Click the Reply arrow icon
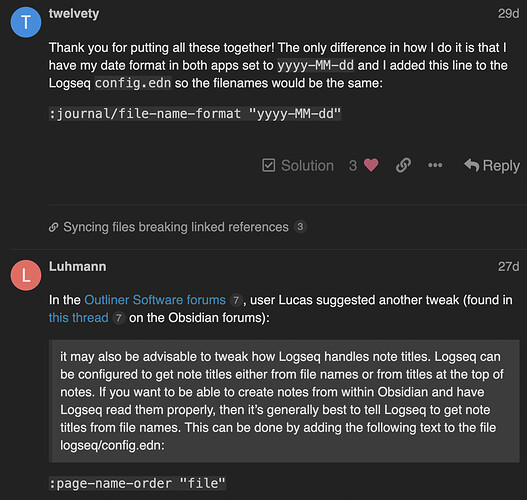527x500 pixels. [472, 165]
